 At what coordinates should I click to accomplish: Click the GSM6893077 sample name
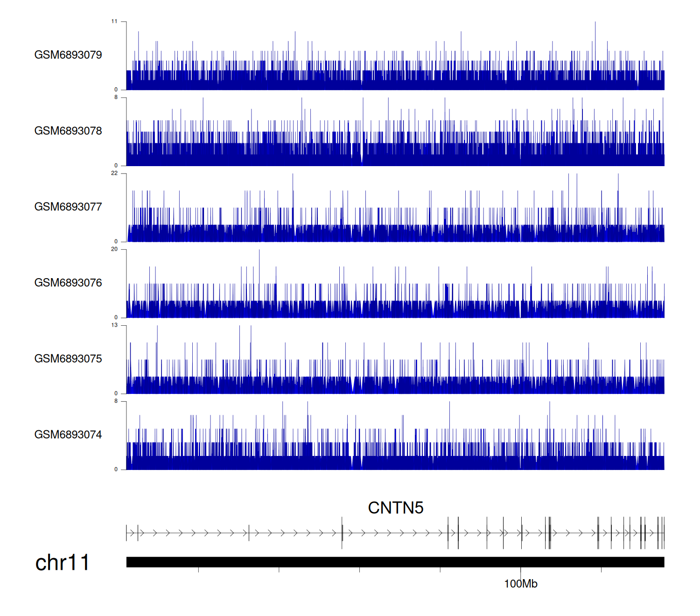pos(68,207)
